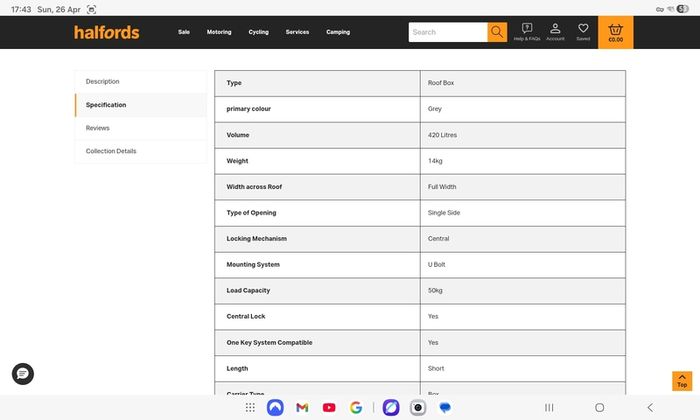Click 'Yes' for One Key System Compatible
The image size is (700, 420).
(x=433, y=342)
